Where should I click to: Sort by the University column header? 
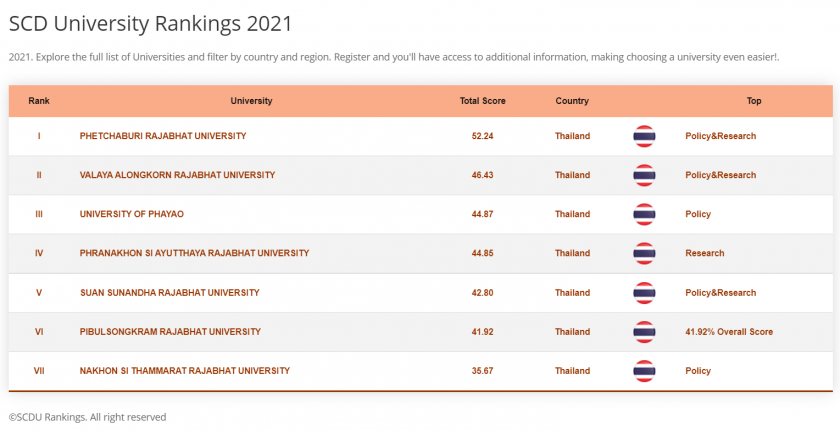coord(251,101)
